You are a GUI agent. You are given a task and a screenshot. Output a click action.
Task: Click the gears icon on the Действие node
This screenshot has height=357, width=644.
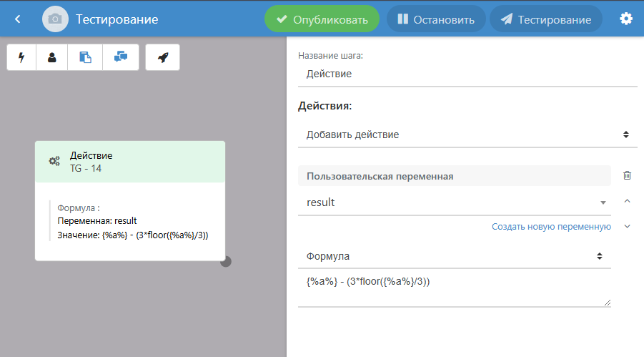tap(54, 161)
